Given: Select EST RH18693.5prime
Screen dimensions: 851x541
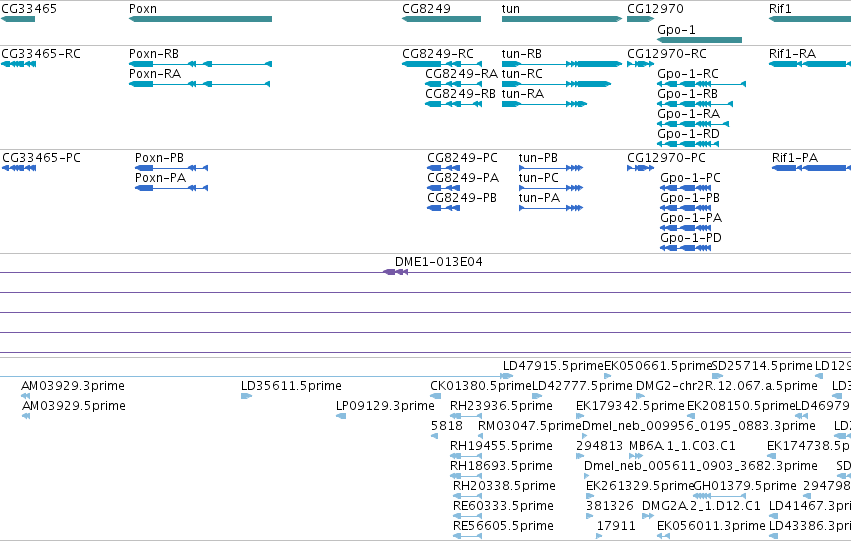Looking at the screenshot, I should point(466,476).
